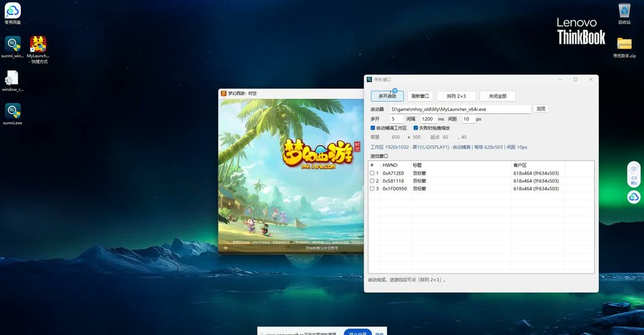Click the 2.6 speed floating widget
This screenshot has width=644, height=335.
[x=634, y=174]
